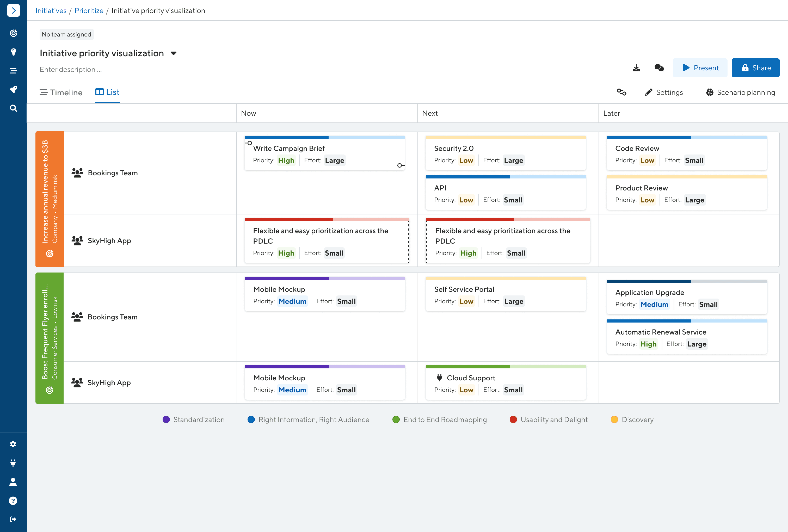788x532 pixels.
Task: Switch to the Timeline tab
Action: pyautogui.click(x=61, y=92)
